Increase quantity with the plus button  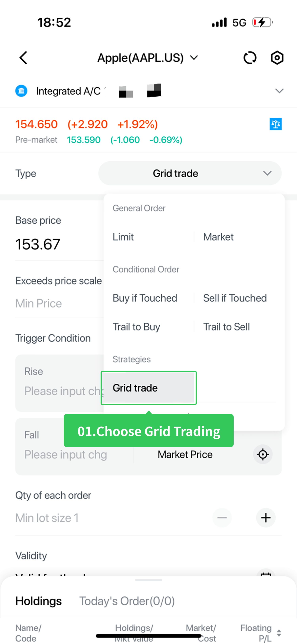click(x=266, y=518)
